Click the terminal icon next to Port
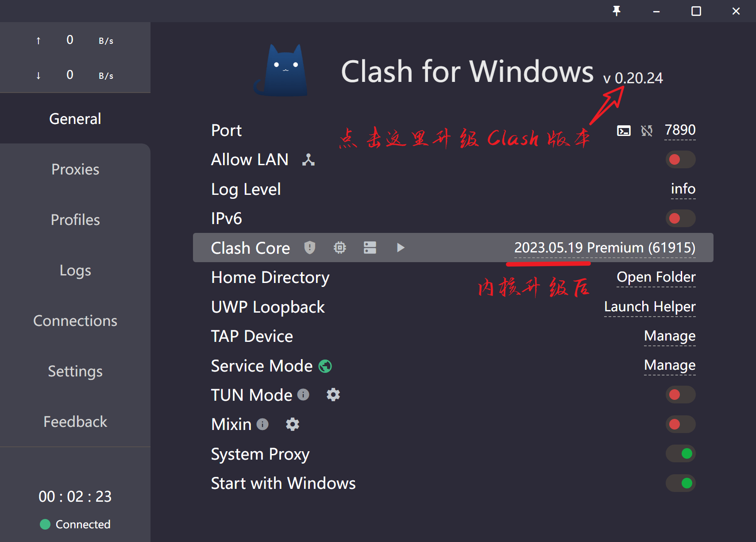756x542 pixels. (624, 131)
